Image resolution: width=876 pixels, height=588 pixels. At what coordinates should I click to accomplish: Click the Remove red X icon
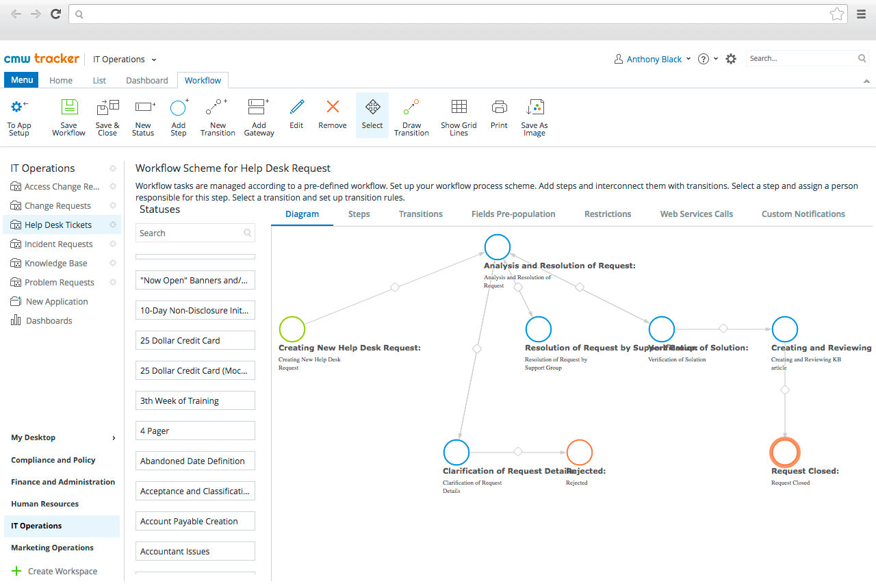[333, 107]
